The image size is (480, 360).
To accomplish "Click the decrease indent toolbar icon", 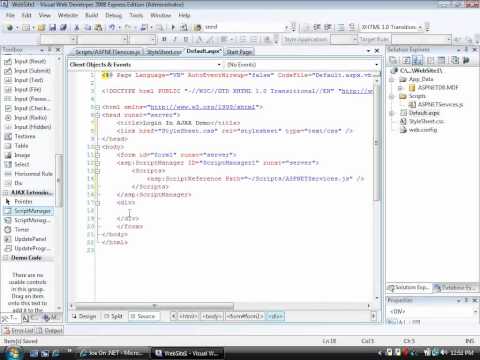I will coord(317,27).
